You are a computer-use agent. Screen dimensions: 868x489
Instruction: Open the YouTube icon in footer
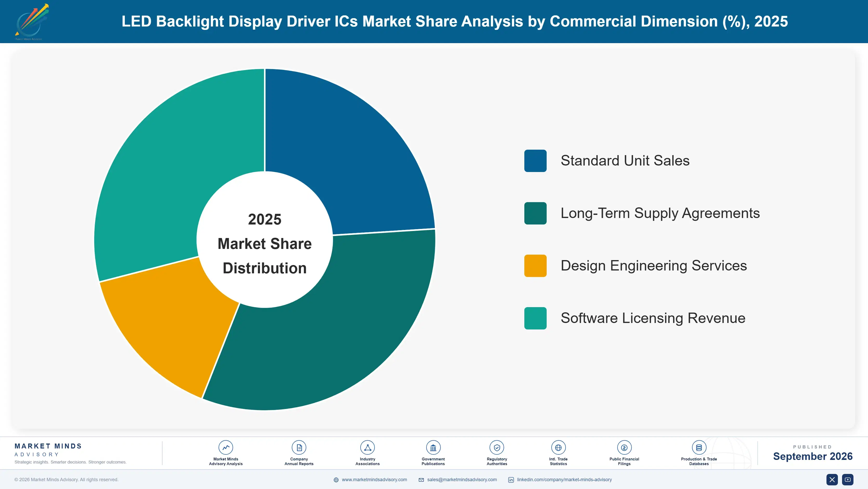tap(848, 480)
